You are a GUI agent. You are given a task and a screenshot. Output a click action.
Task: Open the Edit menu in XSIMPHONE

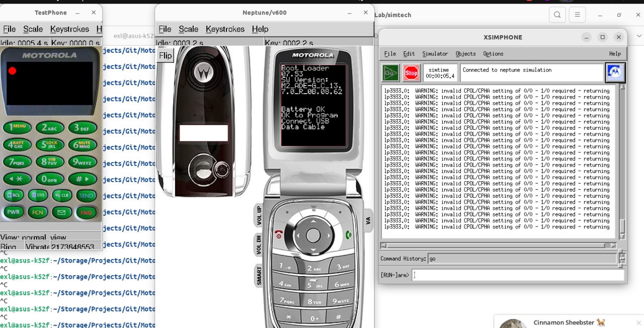point(409,54)
